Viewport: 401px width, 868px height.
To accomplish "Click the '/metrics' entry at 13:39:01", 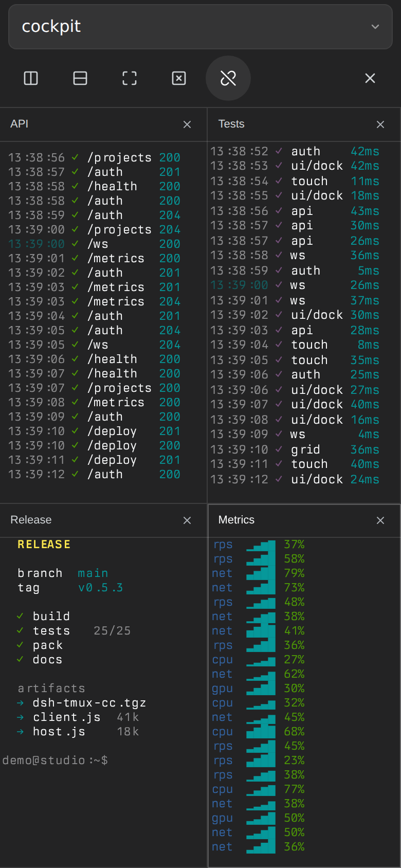I will [x=116, y=259].
